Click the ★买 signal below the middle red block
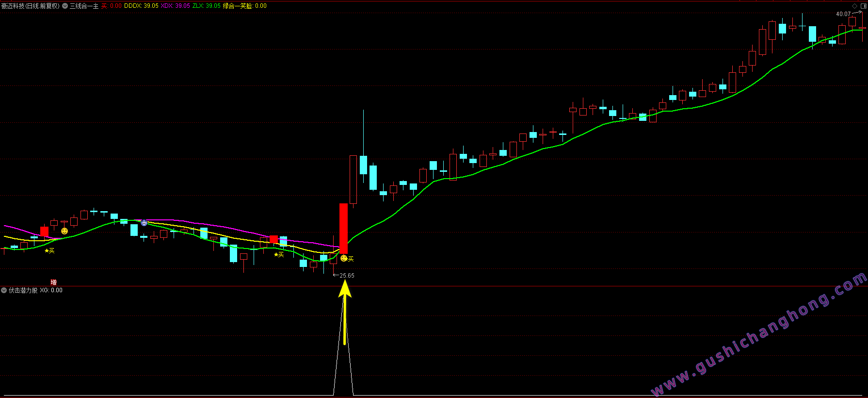 (x=279, y=254)
